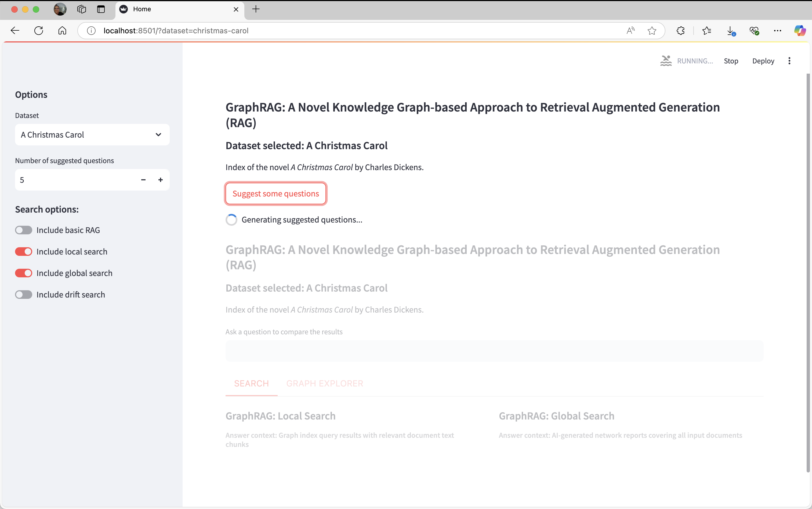Click the browser home icon
This screenshot has width=812, height=509.
[62, 31]
